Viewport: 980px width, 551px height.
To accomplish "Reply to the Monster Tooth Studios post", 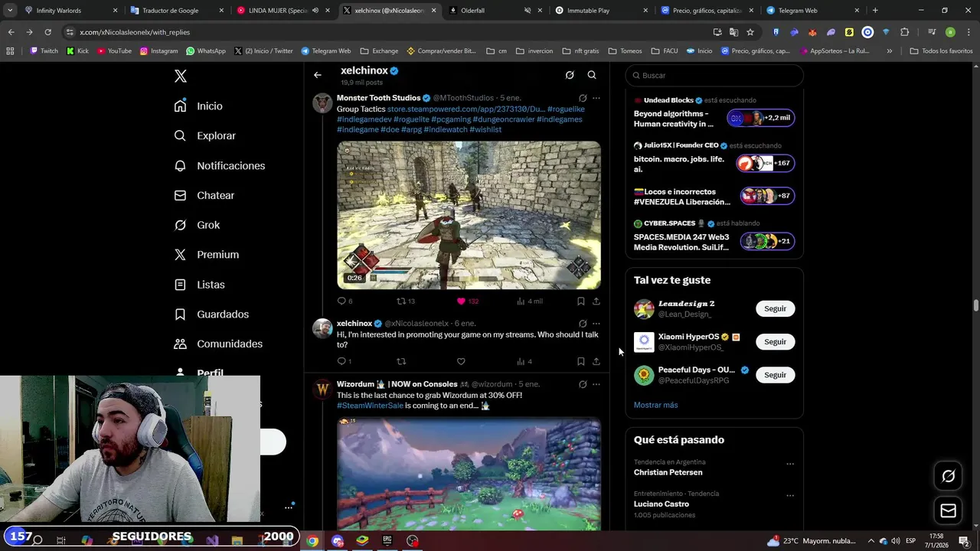I will (345, 302).
